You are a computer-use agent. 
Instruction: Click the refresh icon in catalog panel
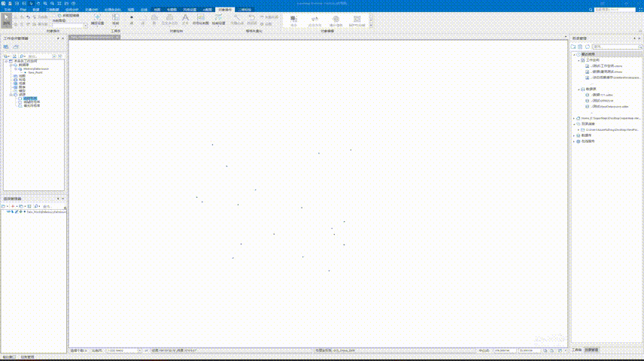tap(588, 47)
